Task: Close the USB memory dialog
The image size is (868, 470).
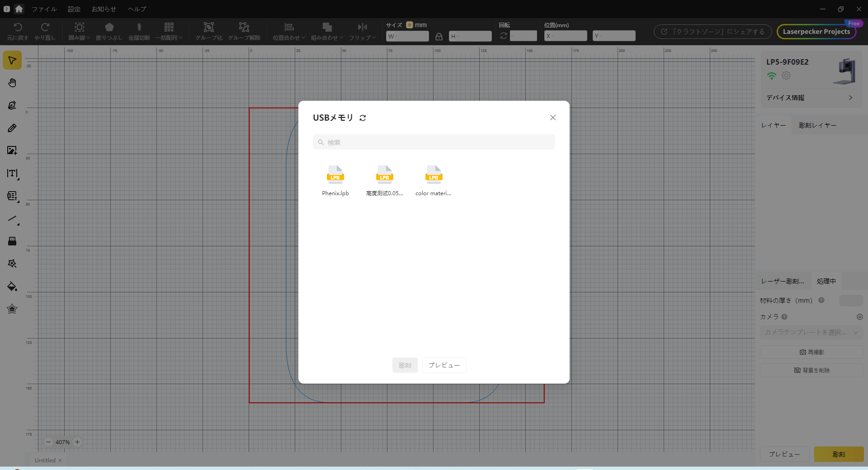Action: pyautogui.click(x=552, y=117)
